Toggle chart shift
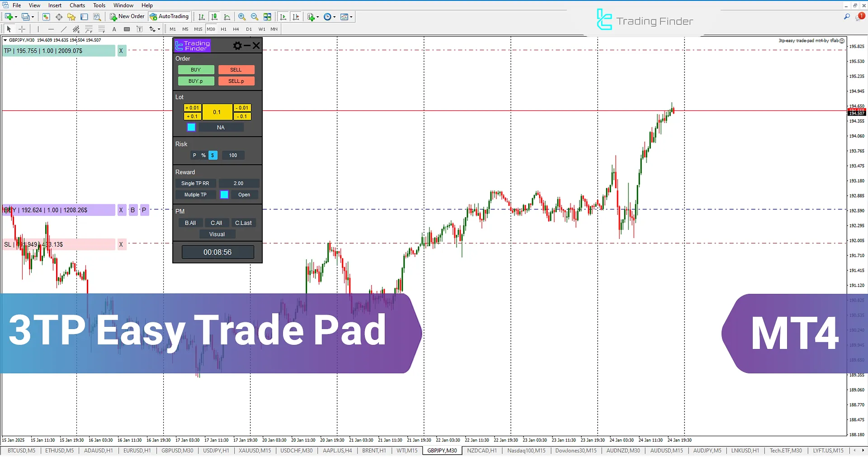The height and width of the screenshot is (457, 868). point(296,17)
